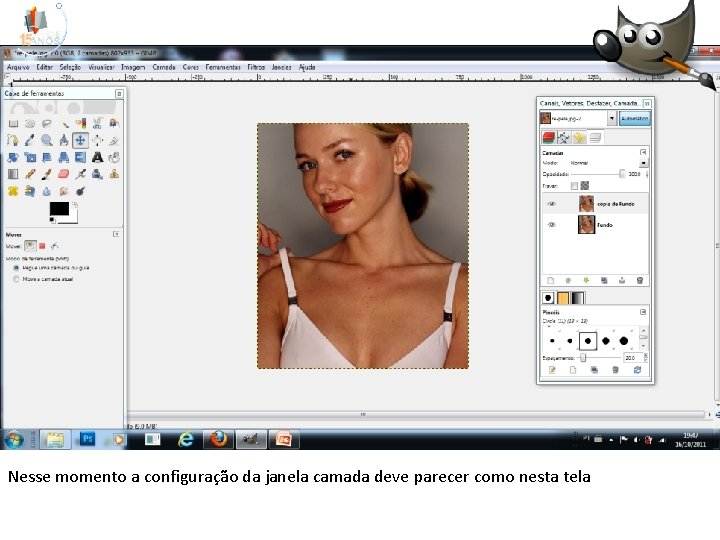Open the image selector dropdown in dock
Image resolution: width=720 pixels, height=540 pixels.
[612, 118]
